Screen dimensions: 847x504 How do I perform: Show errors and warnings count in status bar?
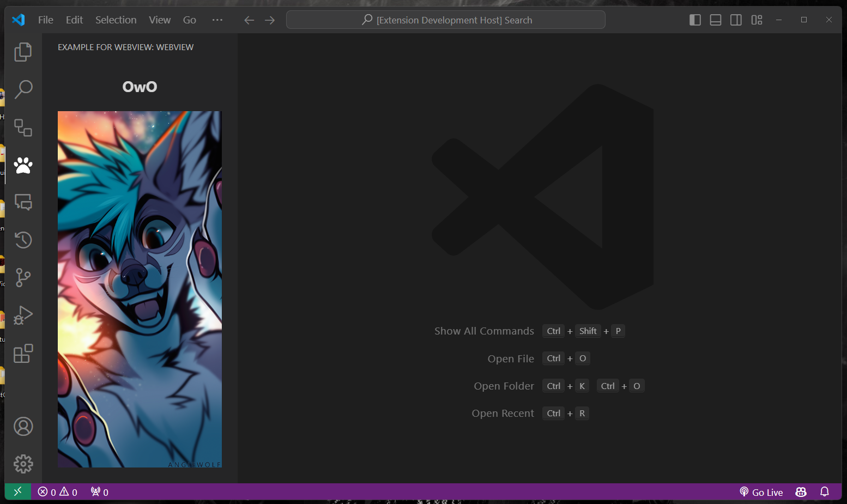click(x=58, y=492)
